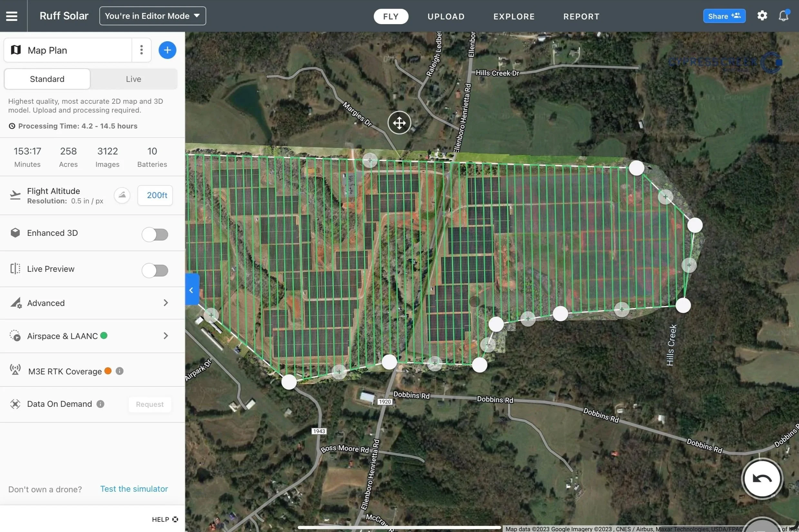Click the move flight plan crosshair handle

(399, 122)
